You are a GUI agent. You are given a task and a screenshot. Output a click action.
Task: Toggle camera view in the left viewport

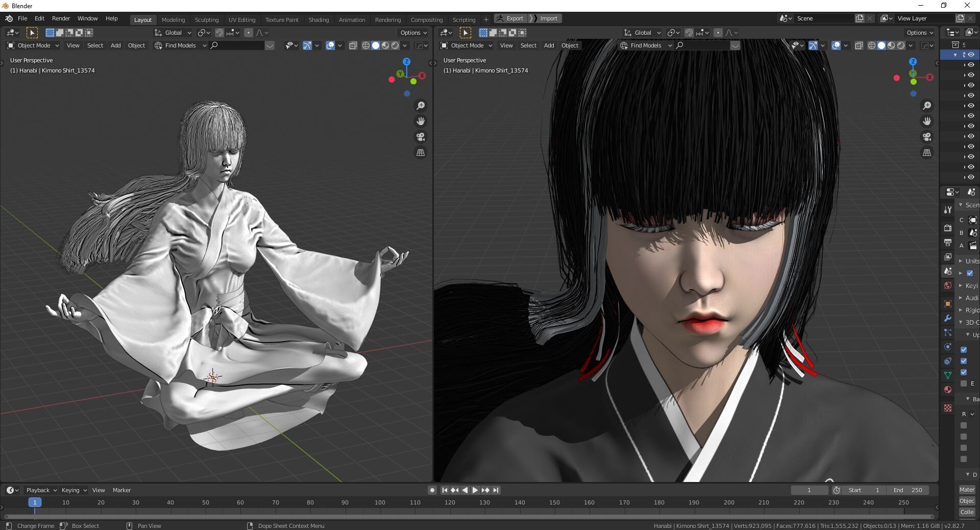(421, 137)
